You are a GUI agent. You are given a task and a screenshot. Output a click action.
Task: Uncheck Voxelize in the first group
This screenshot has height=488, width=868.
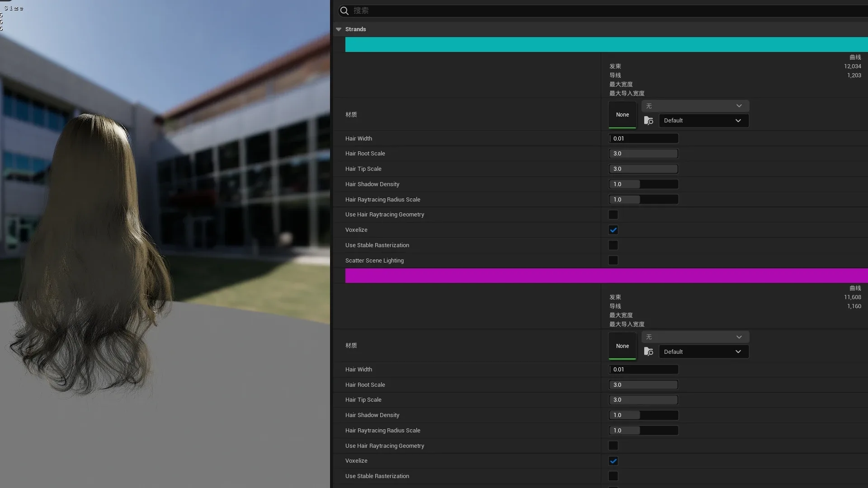tap(613, 230)
